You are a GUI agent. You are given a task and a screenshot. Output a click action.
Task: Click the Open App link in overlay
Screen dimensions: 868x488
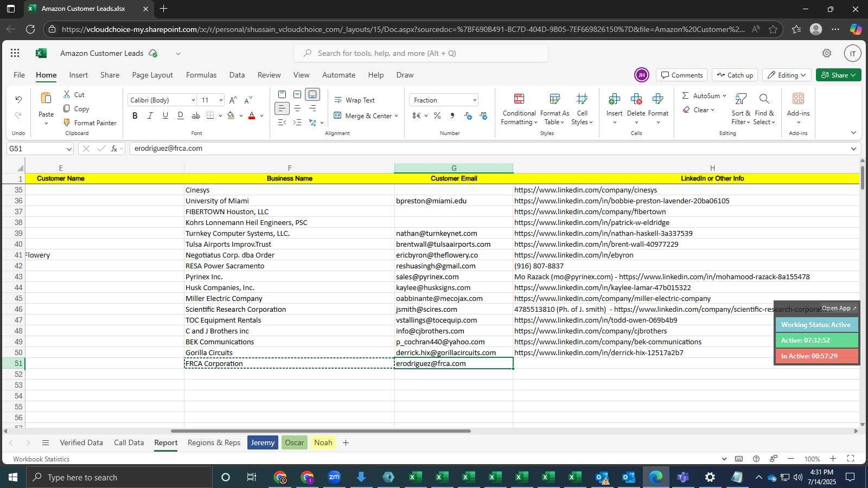coord(839,308)
